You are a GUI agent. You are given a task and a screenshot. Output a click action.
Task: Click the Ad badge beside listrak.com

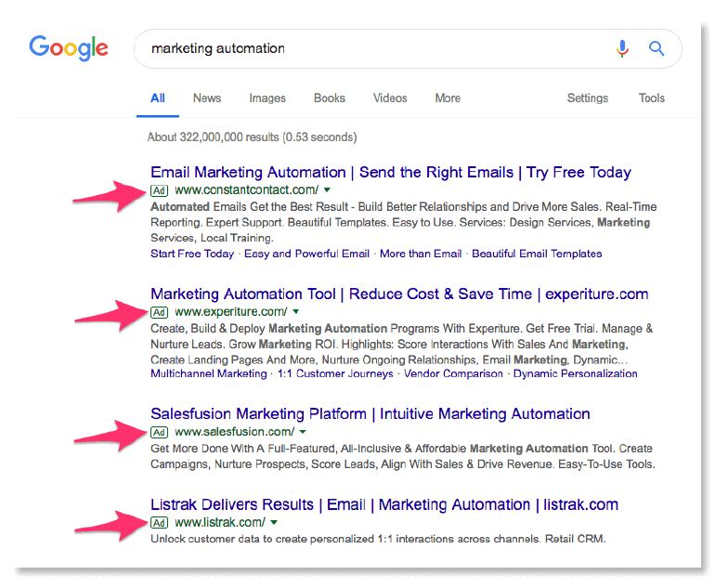coord(160,523)
